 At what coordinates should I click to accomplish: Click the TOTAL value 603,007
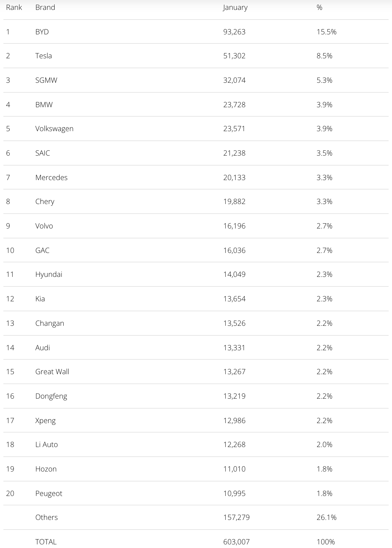pos(236,542)
